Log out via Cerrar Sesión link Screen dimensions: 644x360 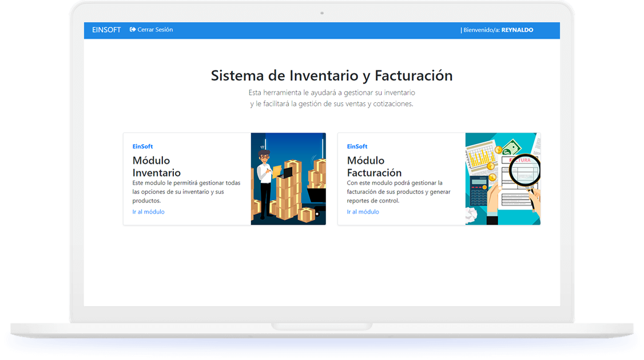pos(151,30)
